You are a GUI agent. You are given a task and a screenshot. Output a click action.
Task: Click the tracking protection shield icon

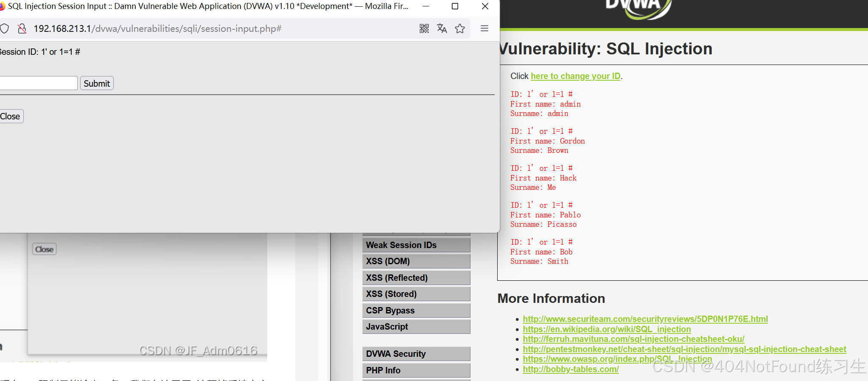pos(4,28)
